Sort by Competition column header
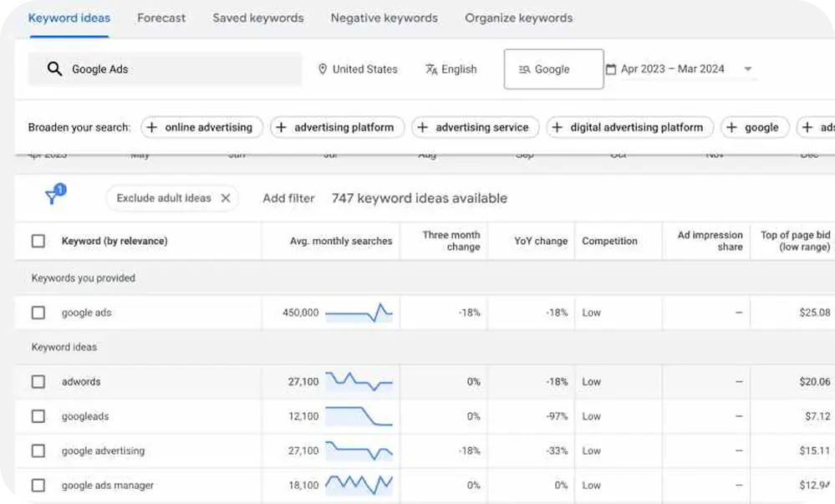835x504 pixels. click(609, 241)
